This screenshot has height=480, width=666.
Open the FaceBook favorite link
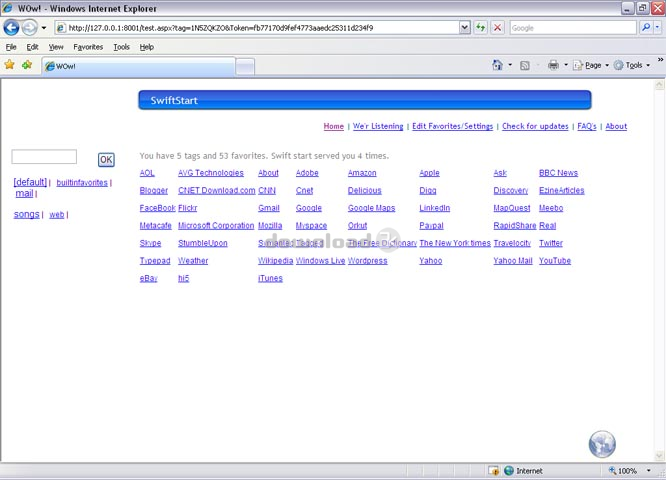158,208
